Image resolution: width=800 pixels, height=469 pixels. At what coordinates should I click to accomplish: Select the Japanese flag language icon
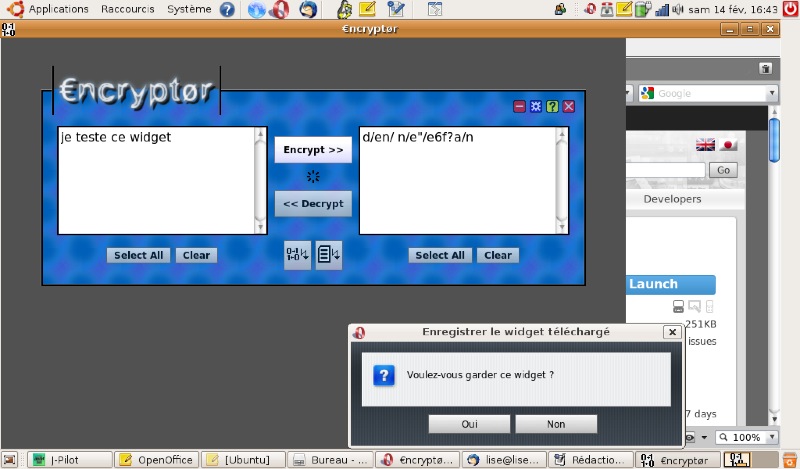(728, 145)
